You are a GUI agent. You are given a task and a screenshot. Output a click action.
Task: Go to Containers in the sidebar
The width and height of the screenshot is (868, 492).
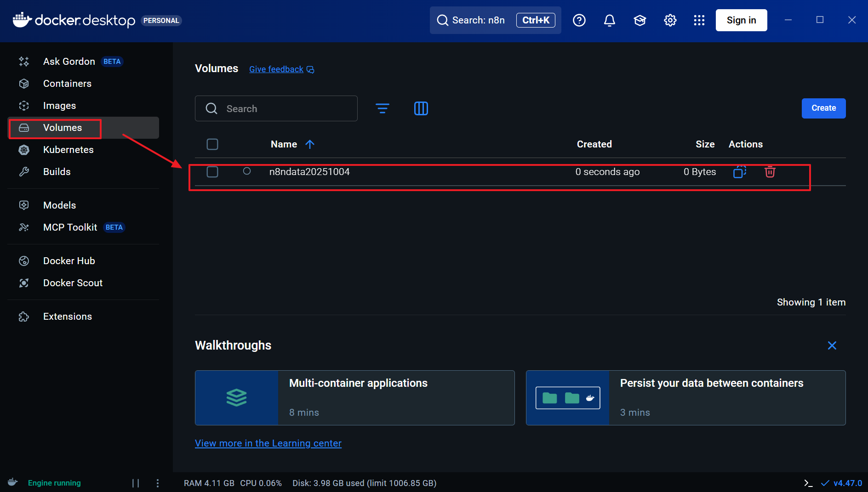click(67, 84)
